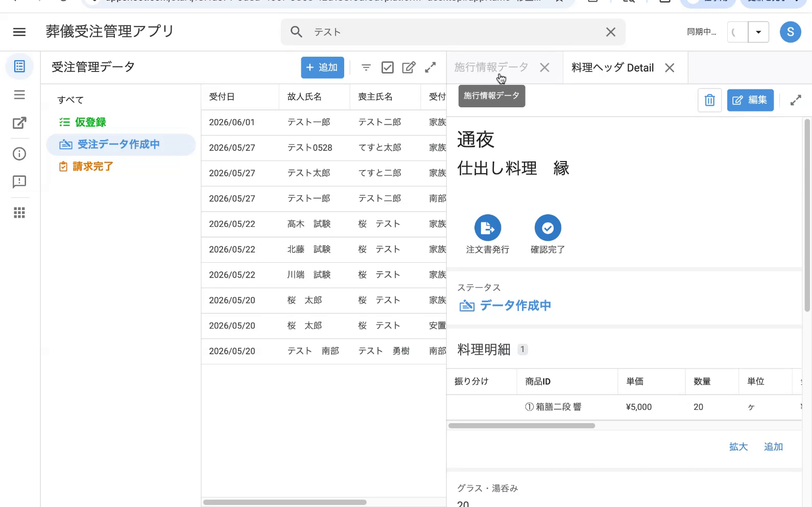812x507 pixels.
Task: Open the テスト太郎 row
Action: click(324, 173)
